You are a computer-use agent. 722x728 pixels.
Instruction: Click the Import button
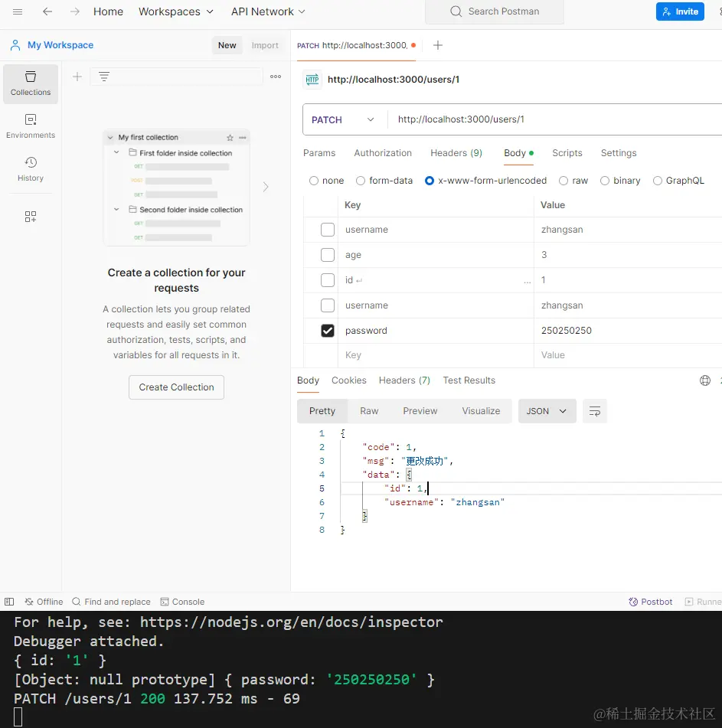tap(265, 45)
